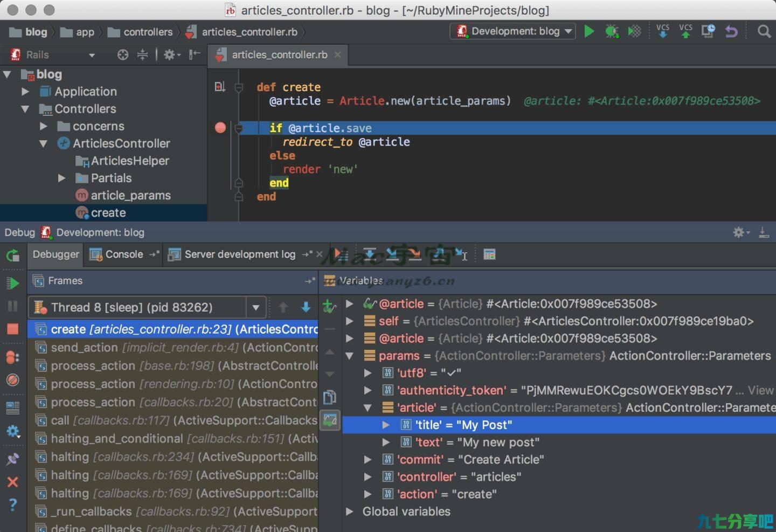Switch to the Debugger tab
Viewport: 776px width, 532px height.
tap(56, 254)
